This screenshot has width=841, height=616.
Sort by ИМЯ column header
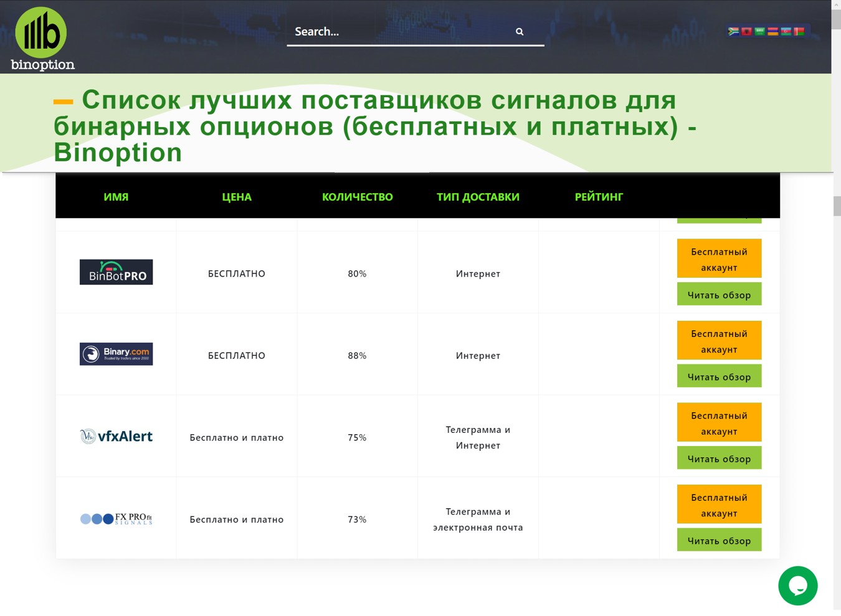pos(116,197)
